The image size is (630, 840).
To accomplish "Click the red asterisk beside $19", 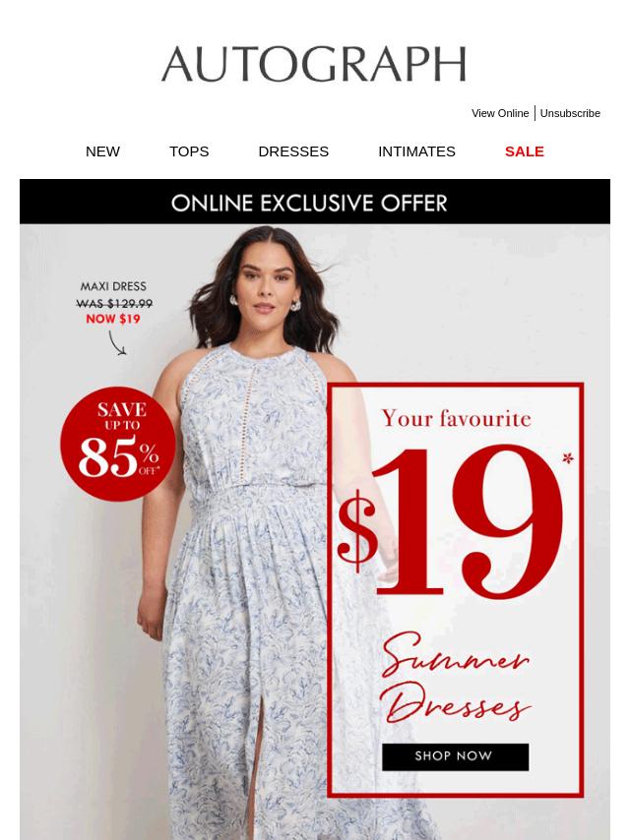I will click(x=568, y=458).
